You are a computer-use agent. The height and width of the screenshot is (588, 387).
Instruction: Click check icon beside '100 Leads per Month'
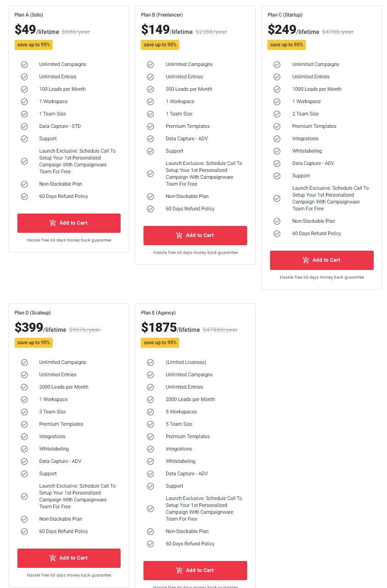pyautogui.click(x=24, y=89)
